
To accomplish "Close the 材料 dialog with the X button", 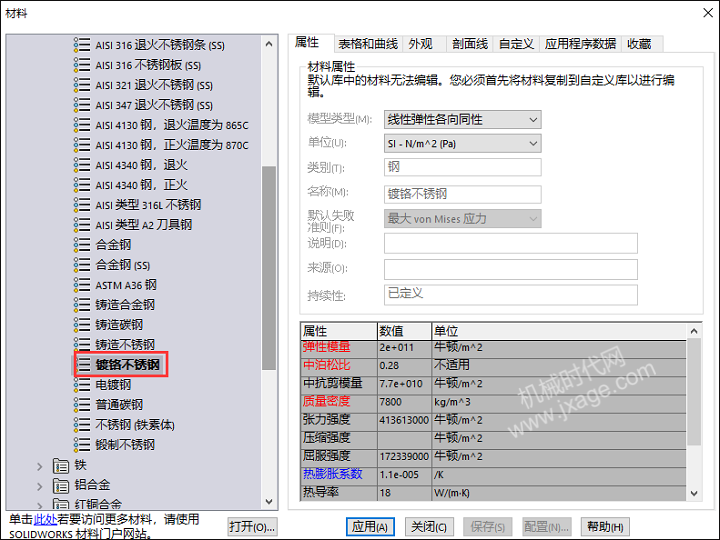I will click(708, 13).
